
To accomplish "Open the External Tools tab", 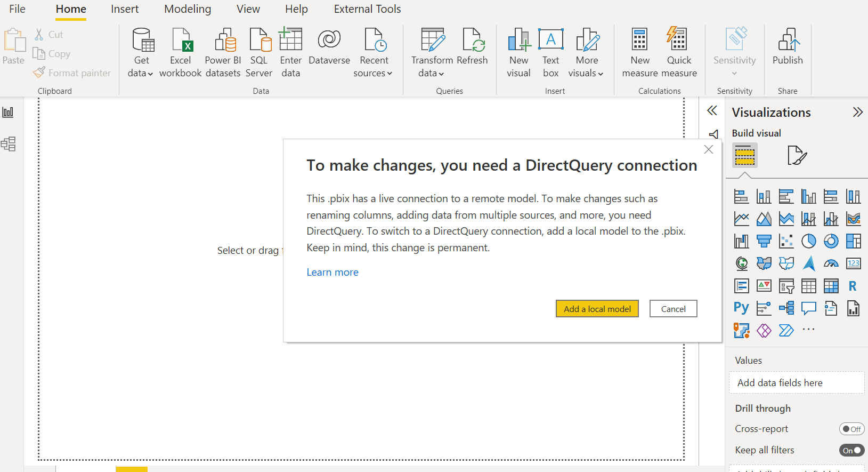I will (367, 9).
